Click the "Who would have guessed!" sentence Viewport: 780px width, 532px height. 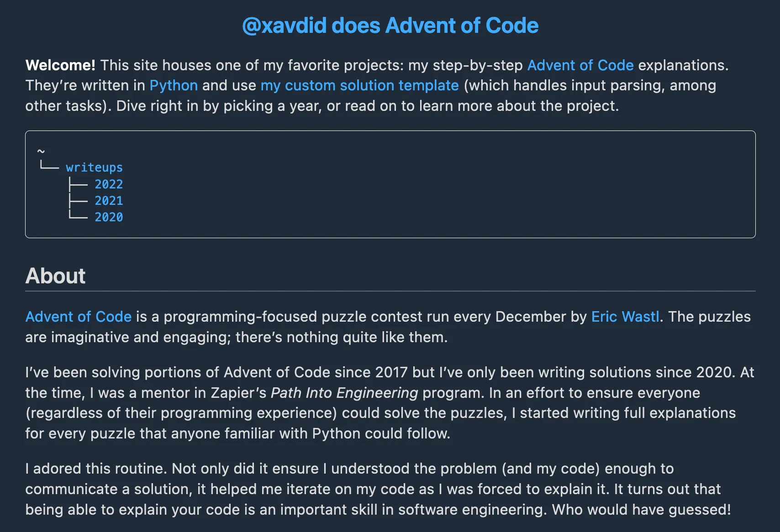641,510
